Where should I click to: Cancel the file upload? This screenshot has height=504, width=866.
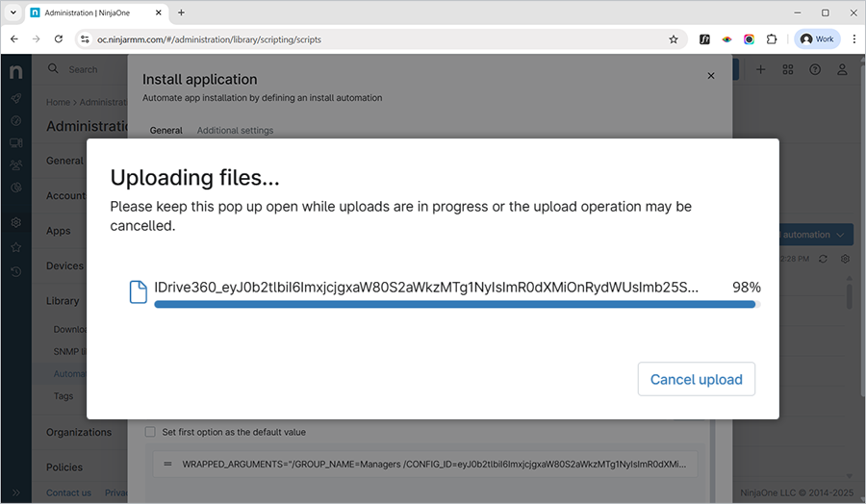pyautogui.click(x=696, y=379)
